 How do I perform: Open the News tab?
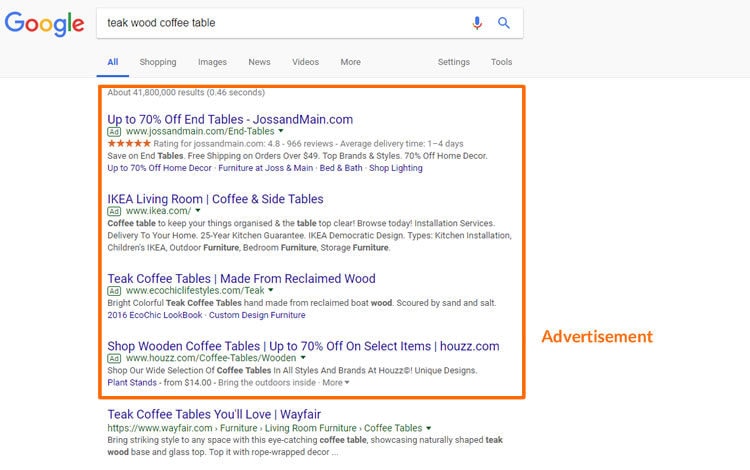tap(259, 62)
